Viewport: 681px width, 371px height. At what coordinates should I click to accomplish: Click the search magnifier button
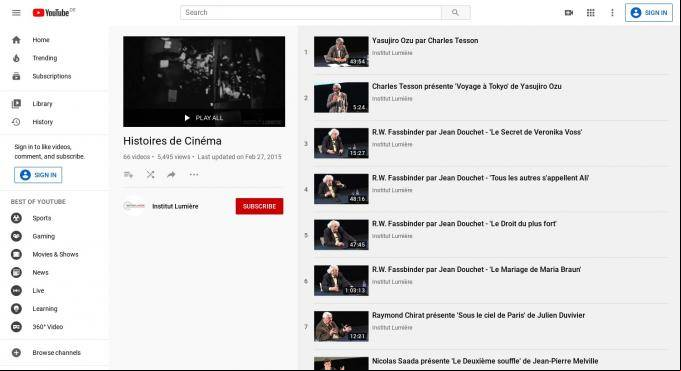(455, 13)
